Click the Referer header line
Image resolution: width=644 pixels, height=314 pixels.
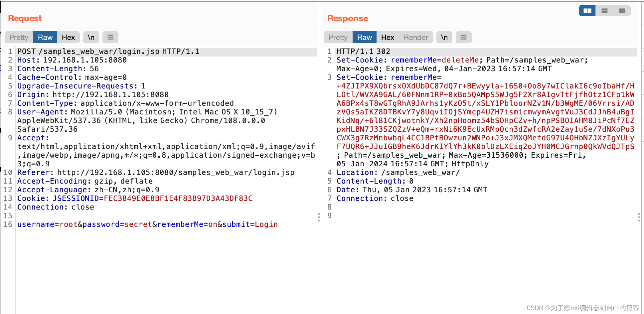point(156,173)
